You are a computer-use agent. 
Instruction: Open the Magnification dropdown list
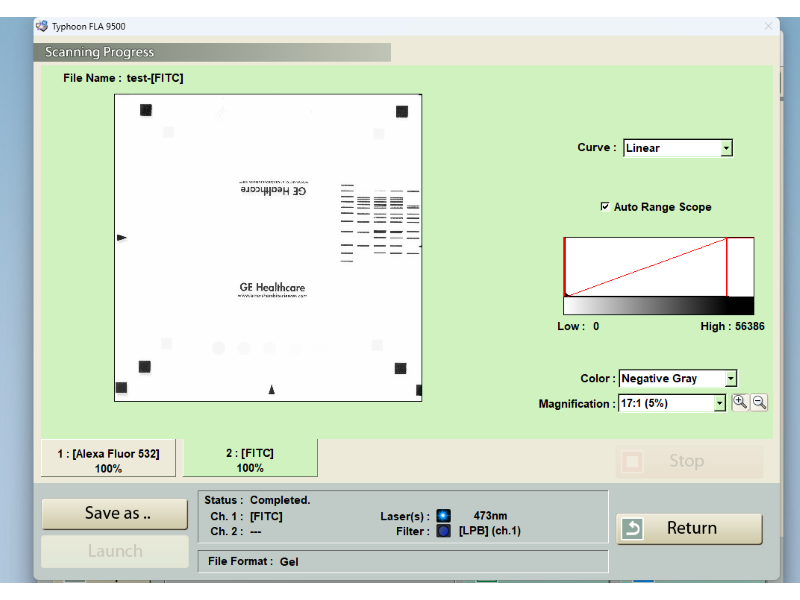click(x=719, y=404)
